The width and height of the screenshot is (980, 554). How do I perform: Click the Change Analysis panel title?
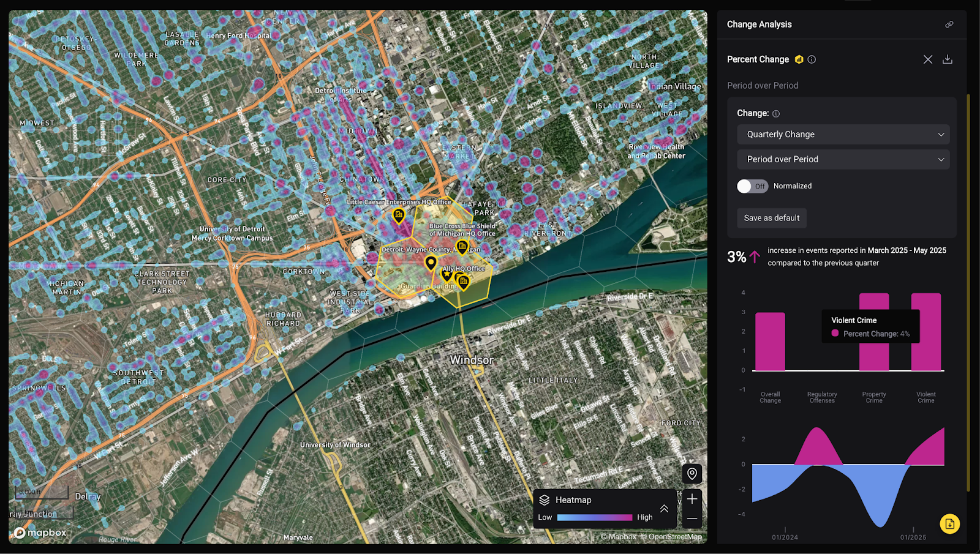[x=759, y=24]
